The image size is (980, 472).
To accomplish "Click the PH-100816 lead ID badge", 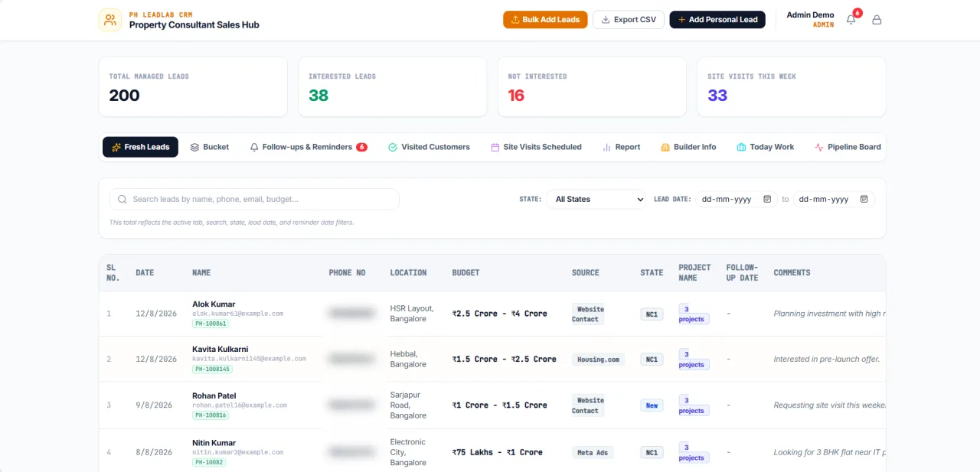I will 211,415.
